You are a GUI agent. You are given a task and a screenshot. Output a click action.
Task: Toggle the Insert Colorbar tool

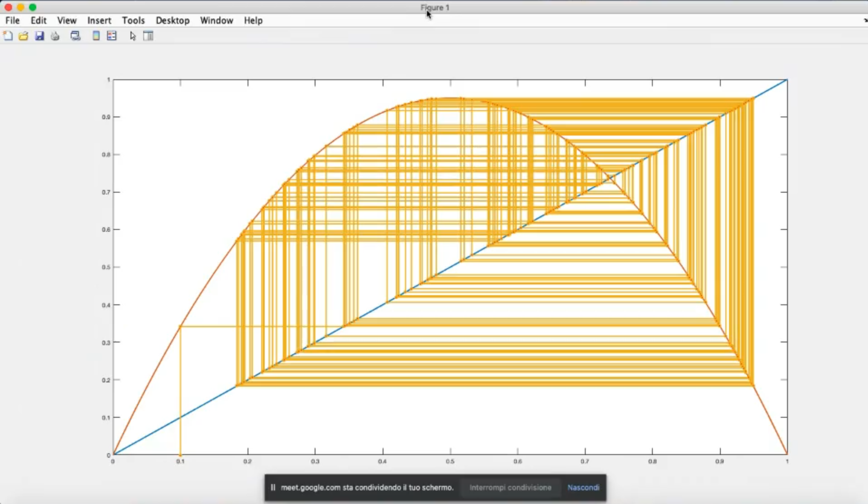click(96, 36)
